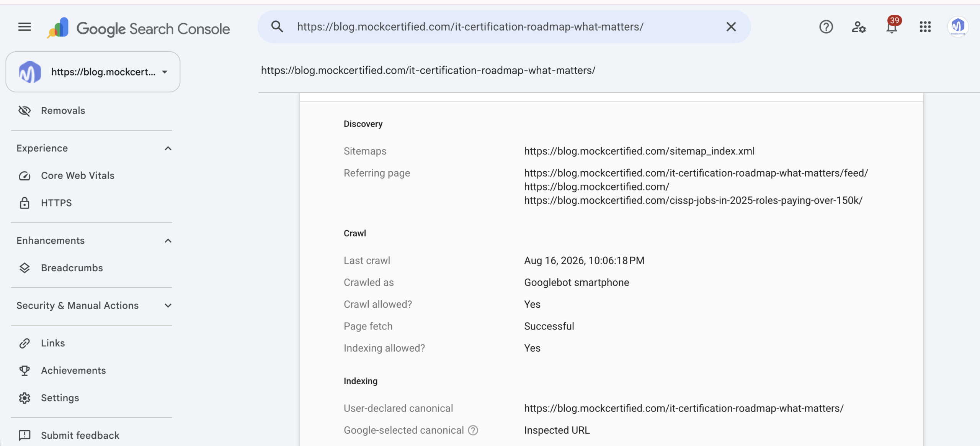The width and height of the screenshot is (980, 446).
Task: Click the Page fetch Successful value
Action: coord(549,326)
